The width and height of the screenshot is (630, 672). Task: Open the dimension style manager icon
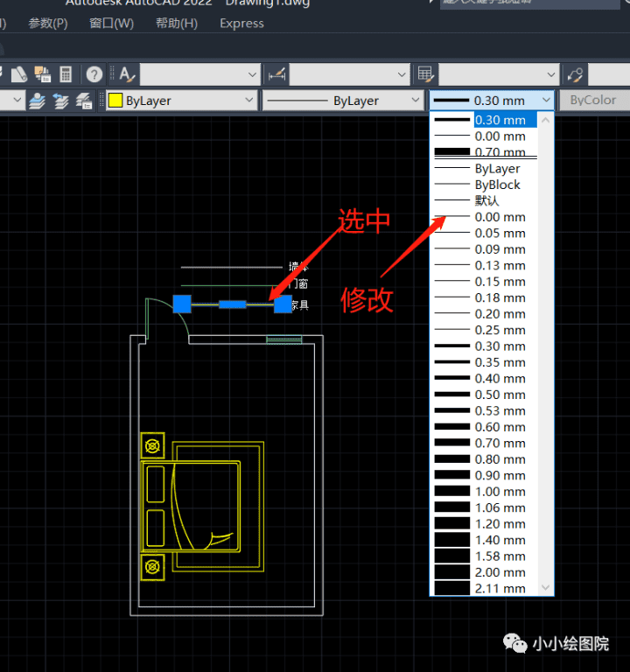pyautogui.click(x=276, y=75)
